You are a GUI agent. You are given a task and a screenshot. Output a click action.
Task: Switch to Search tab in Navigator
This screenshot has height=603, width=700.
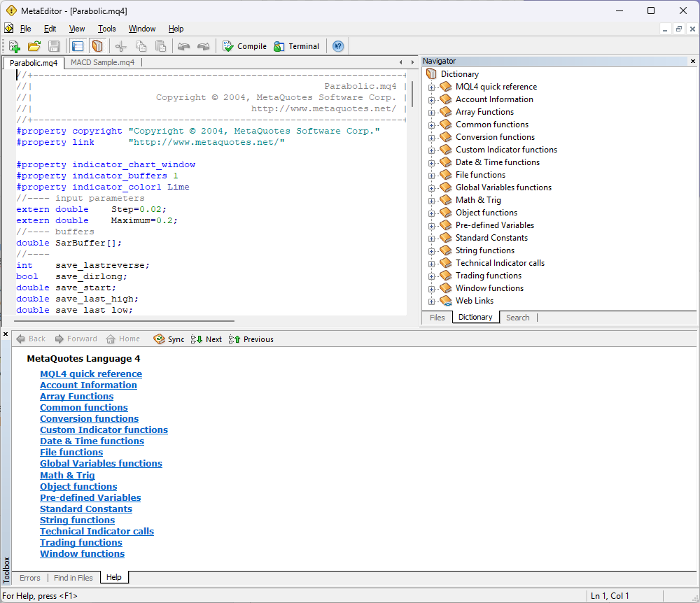click(x=518, y=318)
